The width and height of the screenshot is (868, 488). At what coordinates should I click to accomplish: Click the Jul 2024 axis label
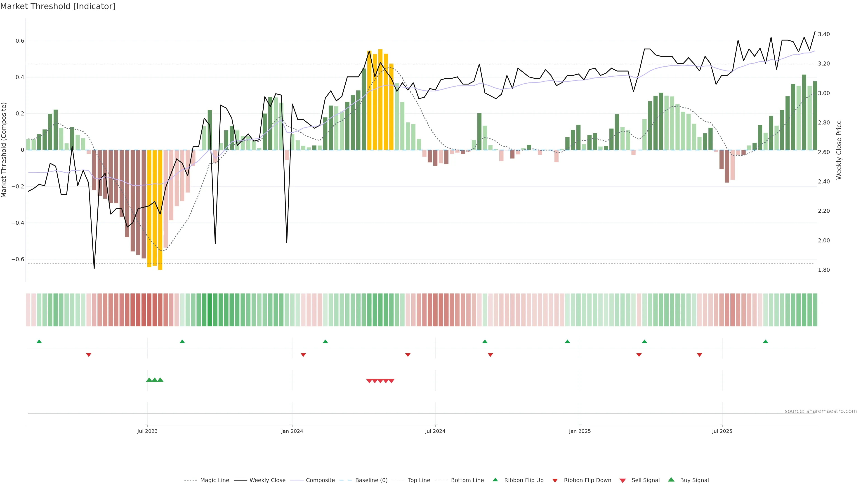tap(435, 431)
